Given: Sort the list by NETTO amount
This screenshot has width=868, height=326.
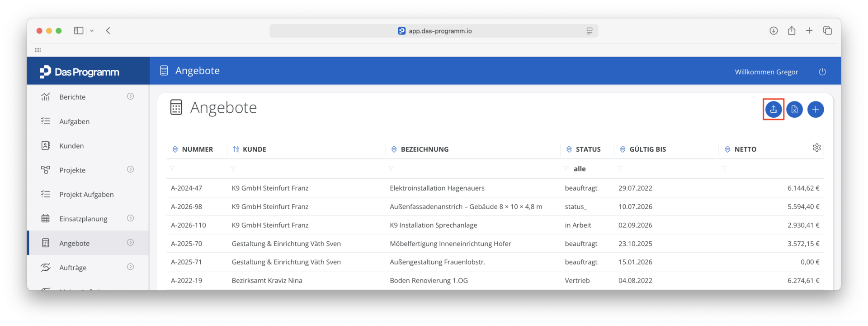Looking at the screenshot, I should [x=741, y=149].
